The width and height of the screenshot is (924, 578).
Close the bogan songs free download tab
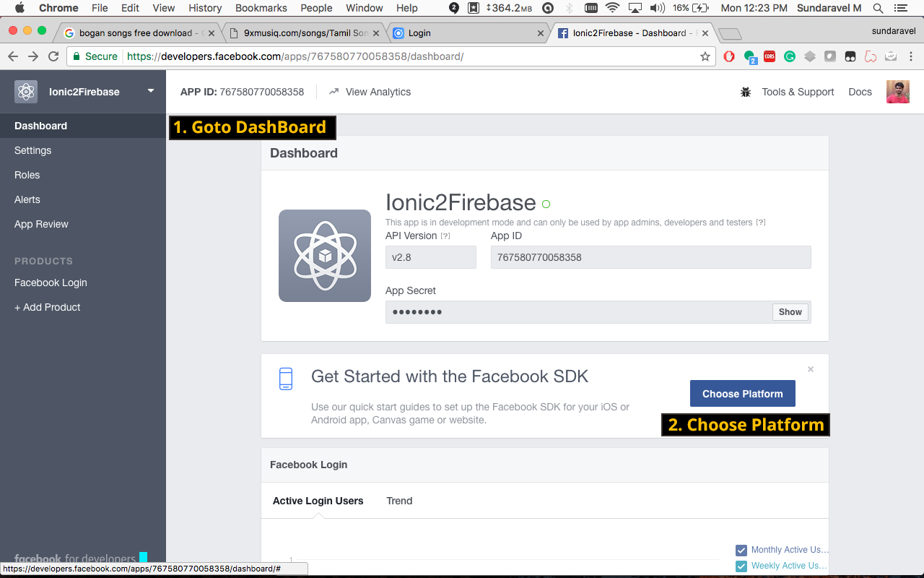[212, 33]
